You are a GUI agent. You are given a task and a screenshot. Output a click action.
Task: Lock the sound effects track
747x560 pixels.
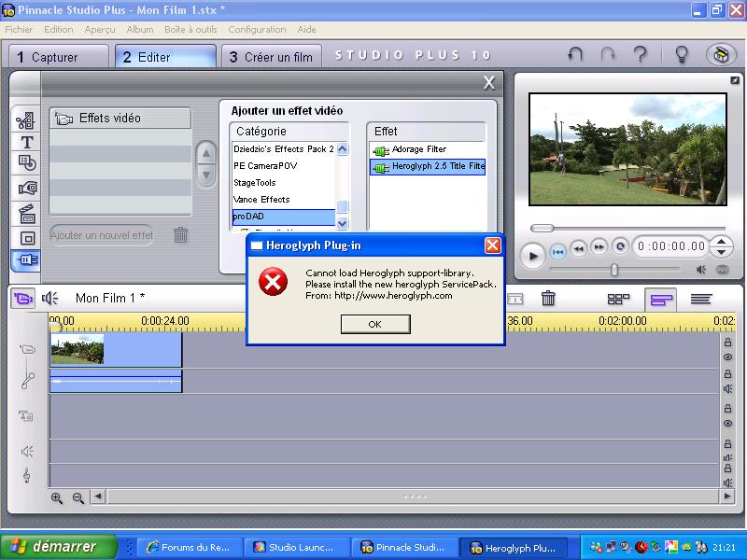point(727,444)
